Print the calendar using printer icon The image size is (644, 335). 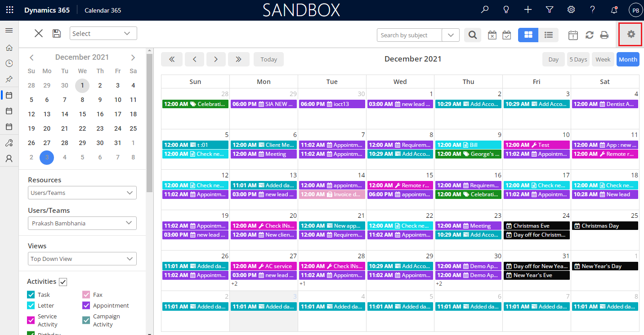coord(604,35)
